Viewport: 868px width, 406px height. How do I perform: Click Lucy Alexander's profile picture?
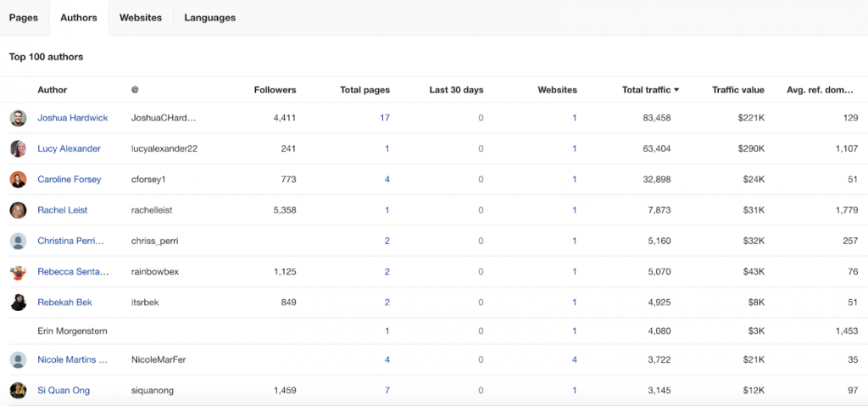pos(19,149)
